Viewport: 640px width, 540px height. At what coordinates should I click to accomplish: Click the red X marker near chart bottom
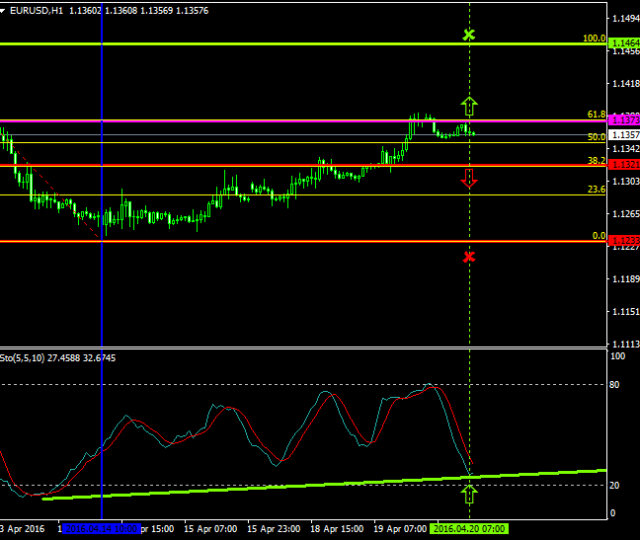(x=469, y=257)
